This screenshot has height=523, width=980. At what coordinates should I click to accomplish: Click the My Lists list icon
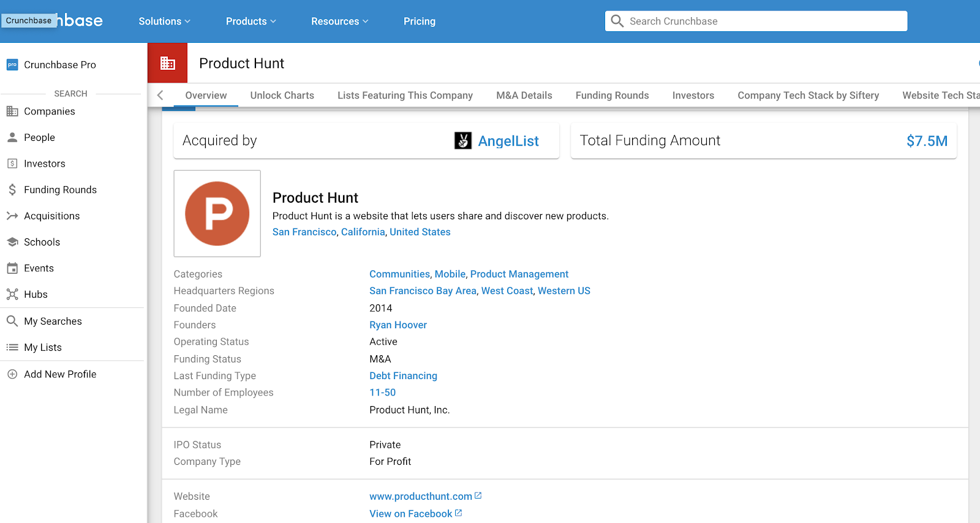pos(12,347)
